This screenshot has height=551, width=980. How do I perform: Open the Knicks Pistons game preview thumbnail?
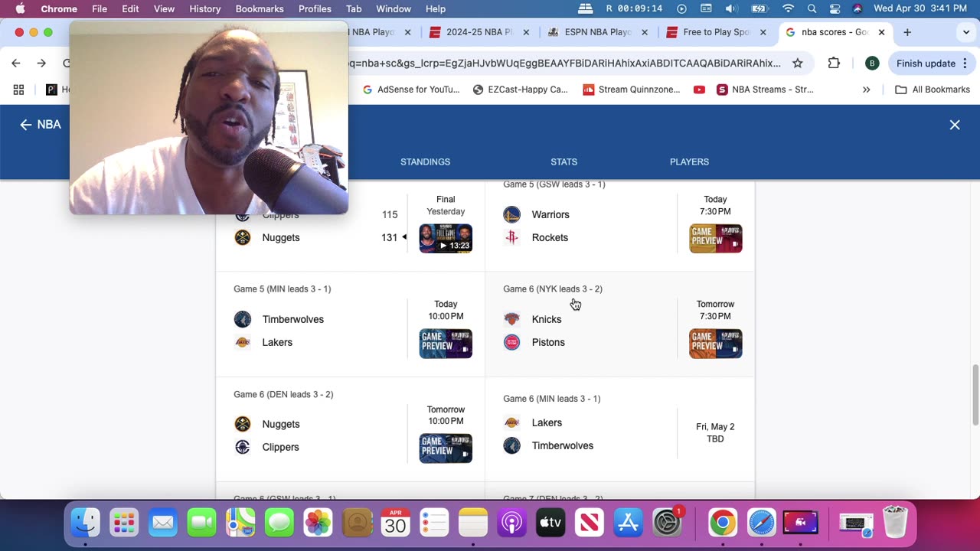coord(715,344)
